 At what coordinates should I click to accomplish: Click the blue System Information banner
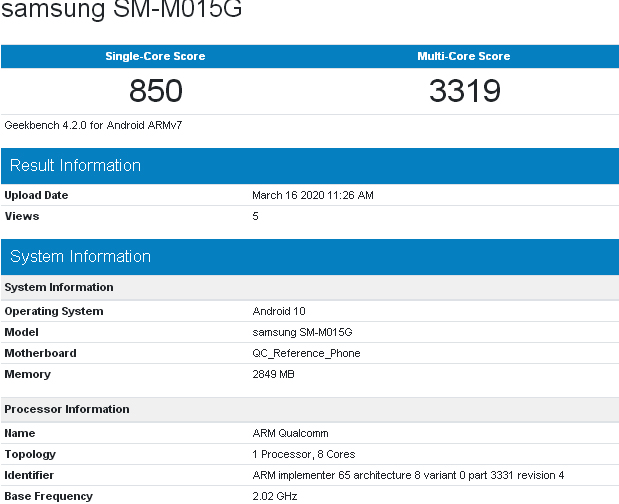point(310,257)
